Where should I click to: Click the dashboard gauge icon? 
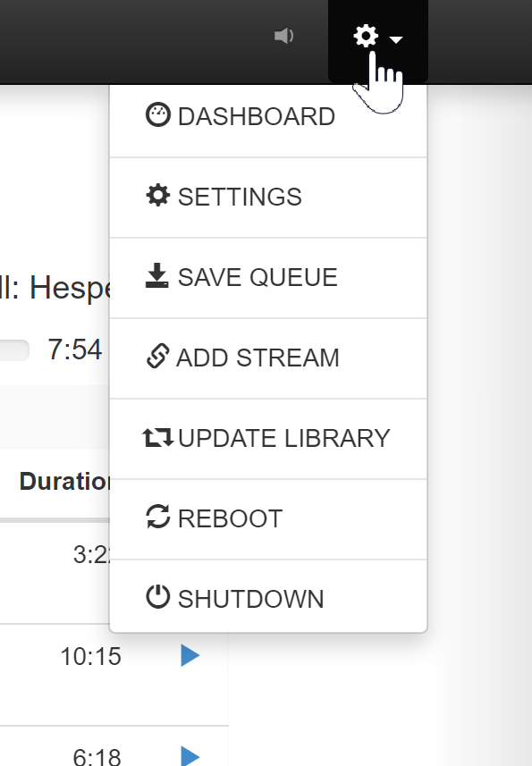click(157, 115)
